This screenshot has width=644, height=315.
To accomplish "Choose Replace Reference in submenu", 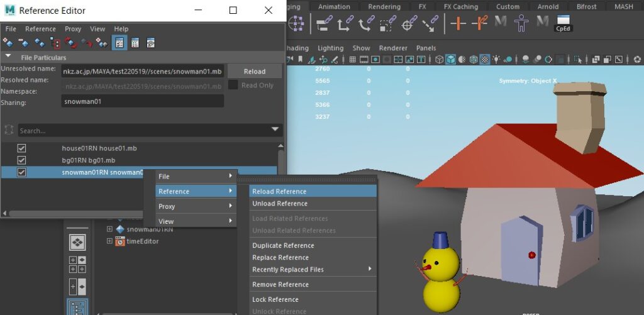I will (313, 258).
